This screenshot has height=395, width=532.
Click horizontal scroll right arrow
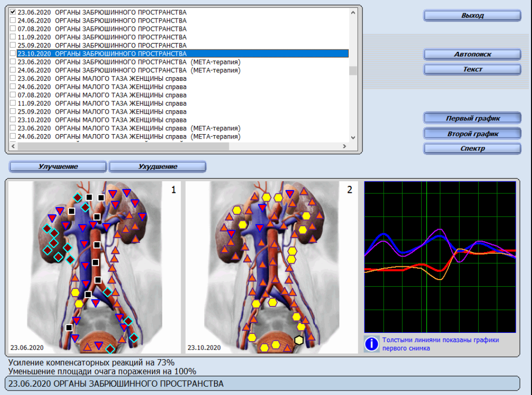click(344, 146)
